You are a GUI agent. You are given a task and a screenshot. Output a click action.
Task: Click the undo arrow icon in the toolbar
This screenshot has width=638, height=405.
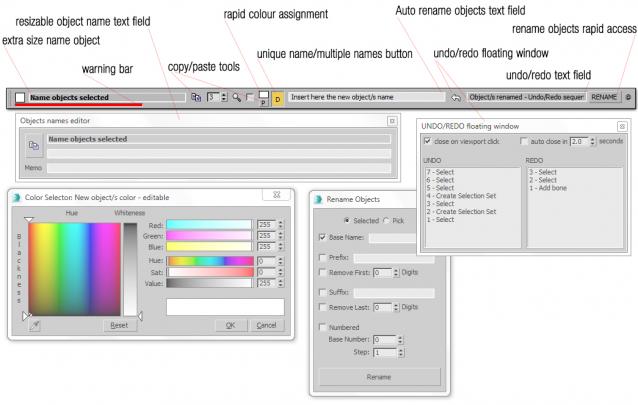point(454,98)
